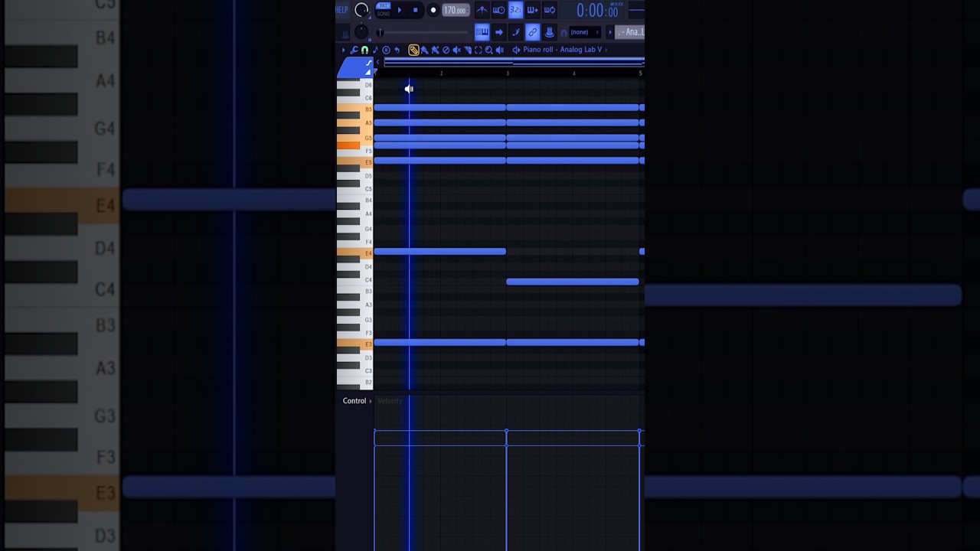The width and height of the screenshot is (980, 551).
Task: Select the Paint drum sequence tool
Action: click(436, 50)
